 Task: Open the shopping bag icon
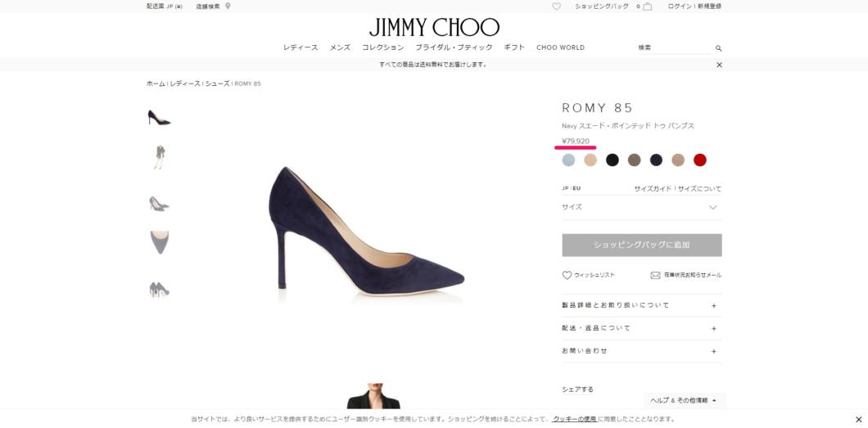coord(647,7)
